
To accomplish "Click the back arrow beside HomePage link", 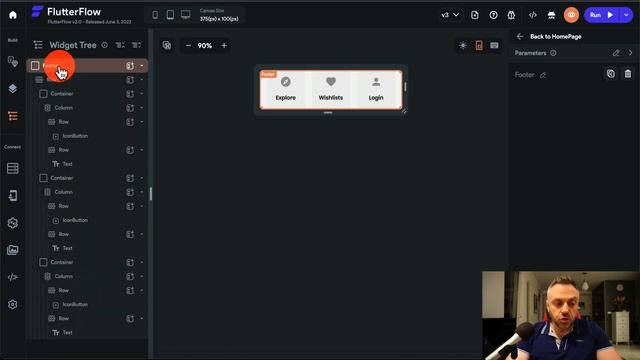I will pyautogui.click(x=520, y=37).
